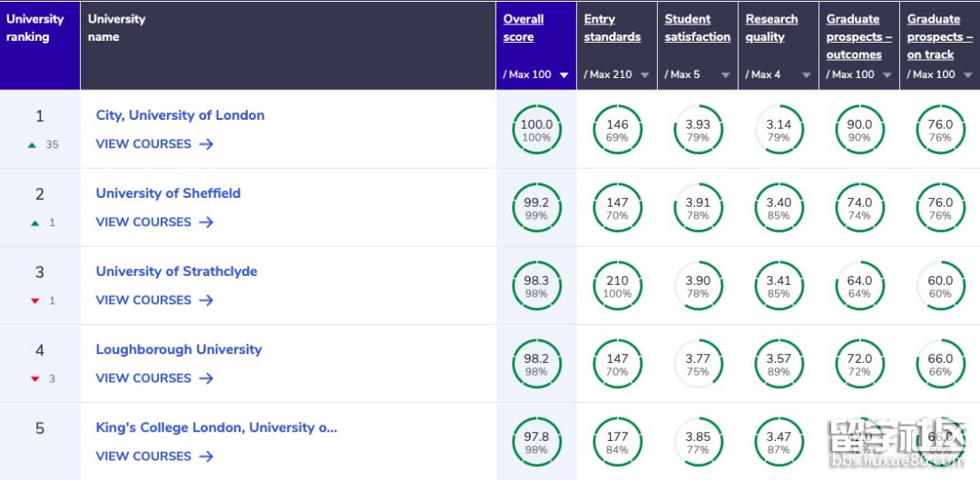Click arrow icon beside King's College View Courses
The width and height of the screenshot is (980, 480).
pyautogui.click(x=206, y=456)
